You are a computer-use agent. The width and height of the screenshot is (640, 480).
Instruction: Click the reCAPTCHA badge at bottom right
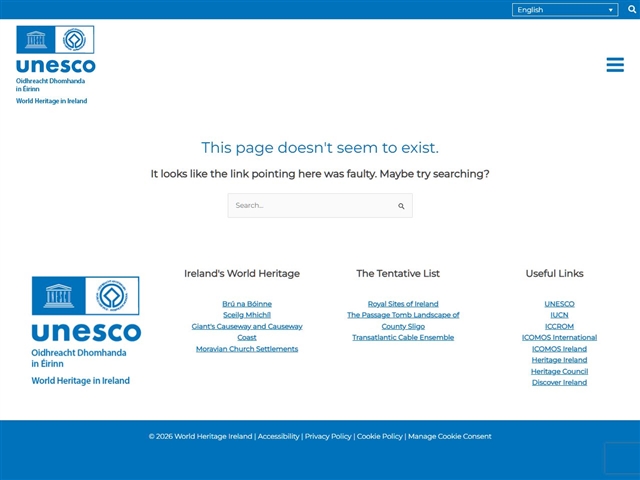point(621,457)
